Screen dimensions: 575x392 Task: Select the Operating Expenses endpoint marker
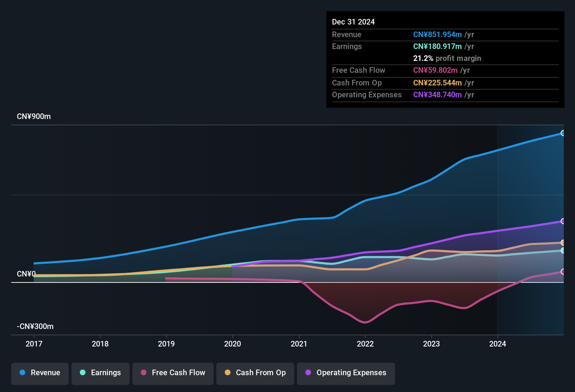pos(563,221)
